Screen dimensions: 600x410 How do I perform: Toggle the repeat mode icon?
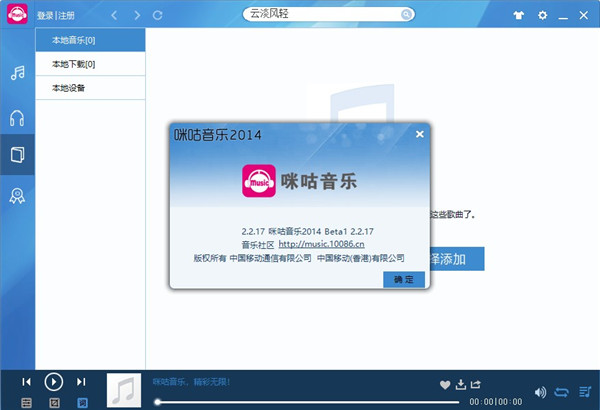coord(561,392)
